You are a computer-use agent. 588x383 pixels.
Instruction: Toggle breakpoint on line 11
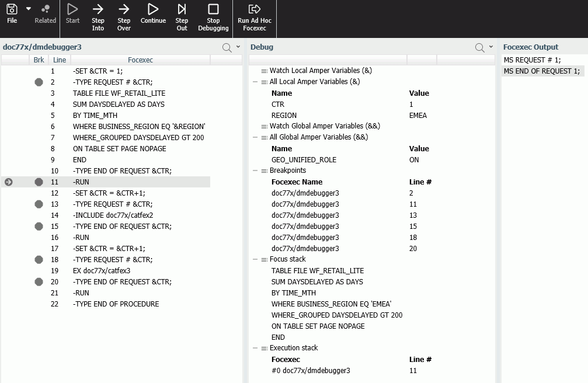pos(39,182)
